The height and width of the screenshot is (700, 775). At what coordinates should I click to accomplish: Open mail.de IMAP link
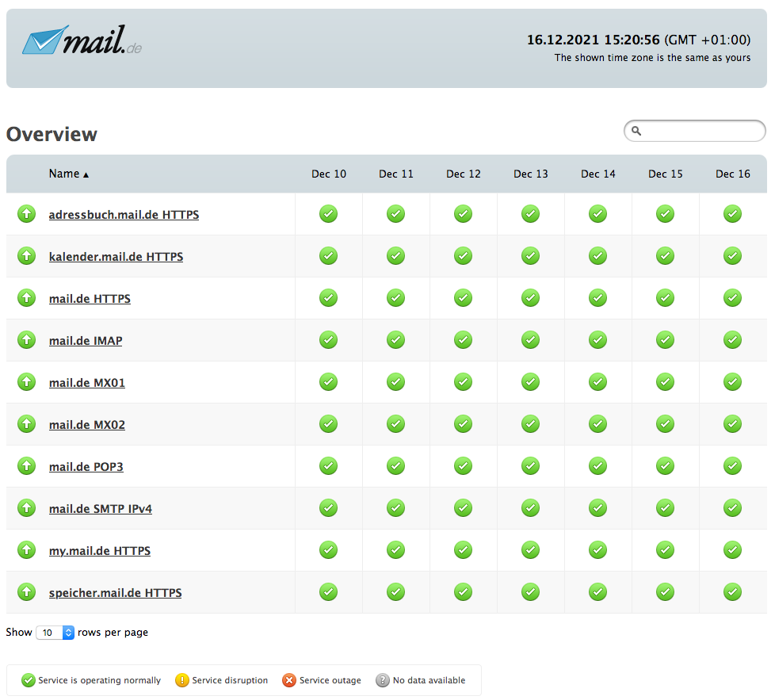click(x=86, y=341)
